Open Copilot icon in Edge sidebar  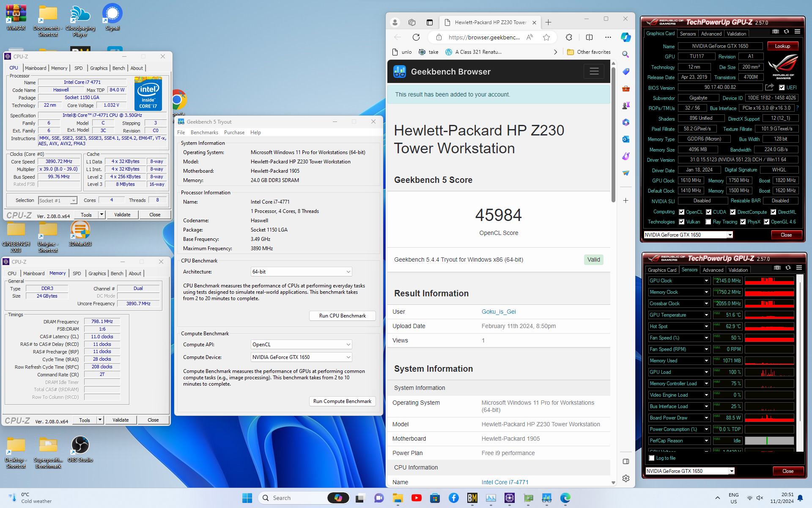(x=626, y=37)
